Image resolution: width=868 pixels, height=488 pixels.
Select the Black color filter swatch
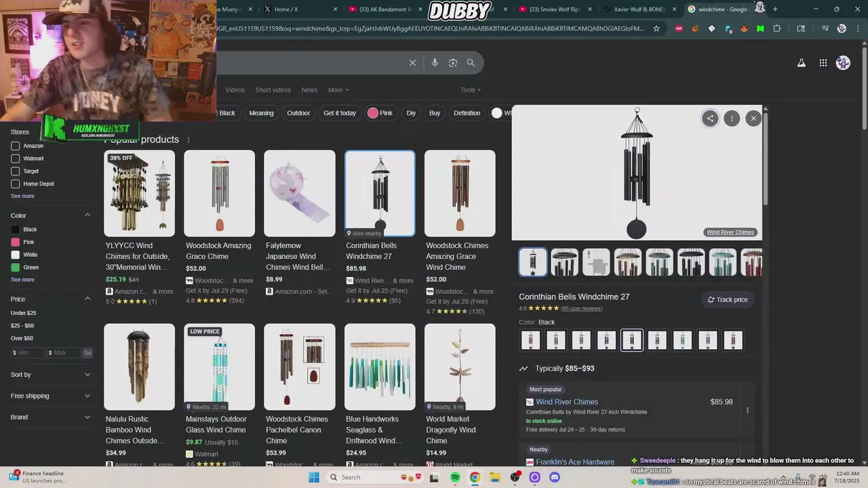click(x=16, y=230)
